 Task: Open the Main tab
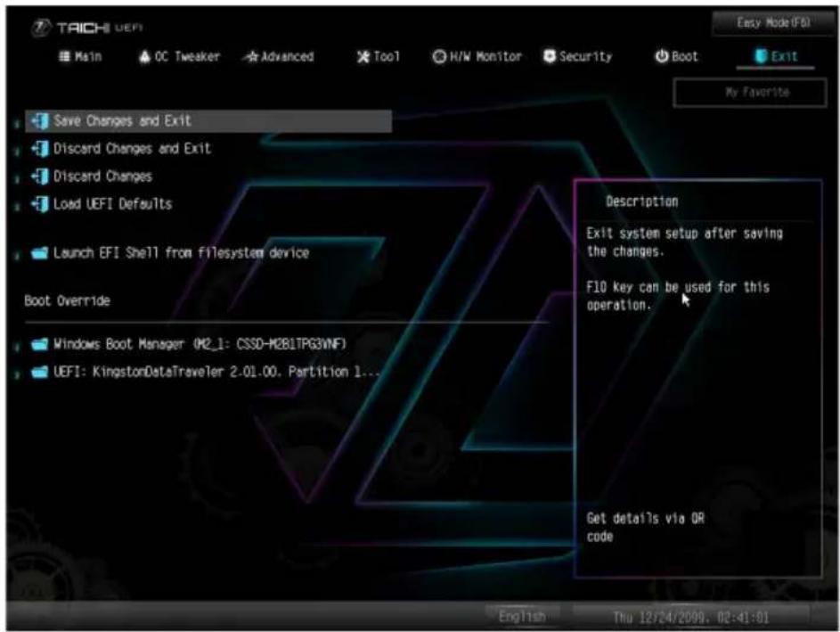coord(80,56)
